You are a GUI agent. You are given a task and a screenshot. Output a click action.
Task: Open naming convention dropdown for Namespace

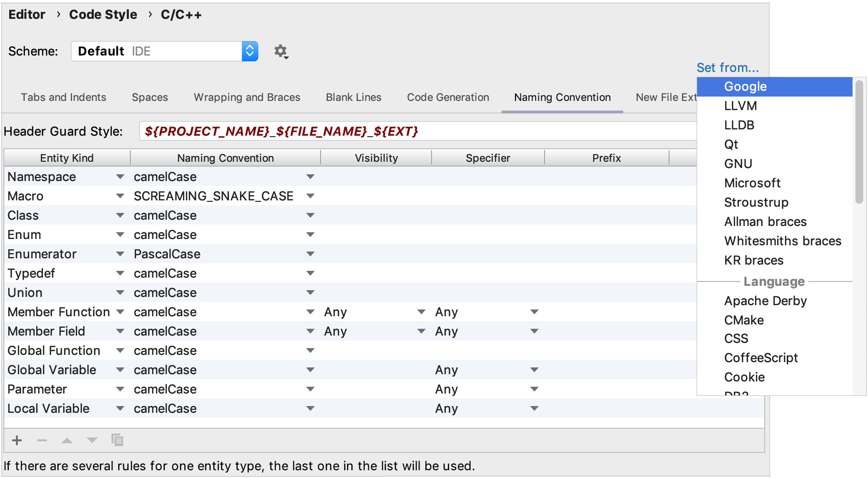[x=310, y=177]
